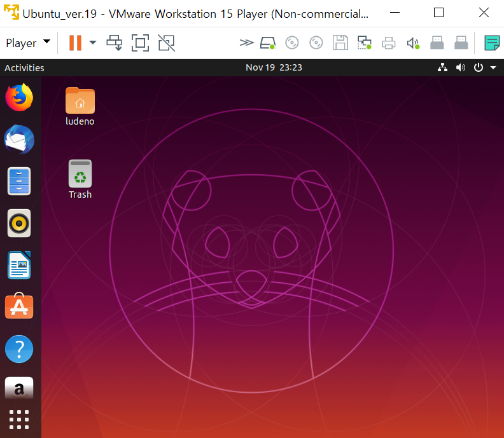This screenshot has height=438, width=504.
Task: Open Files manager from the dock
Action: coord(19,181)
